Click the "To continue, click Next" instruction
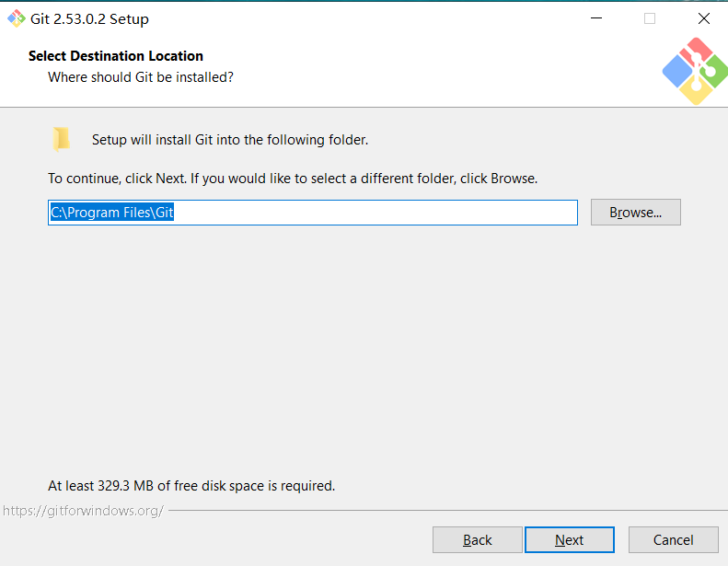 [293, 178]
